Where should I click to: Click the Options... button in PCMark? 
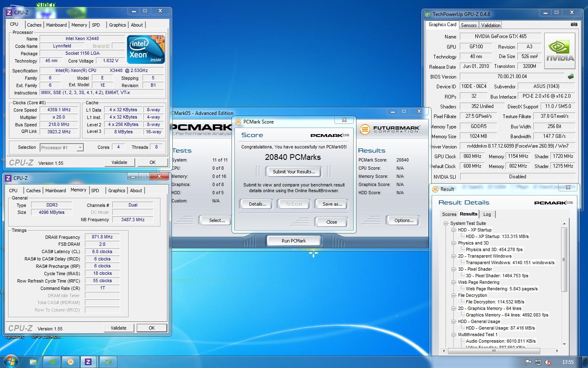[x=404, y=220]
